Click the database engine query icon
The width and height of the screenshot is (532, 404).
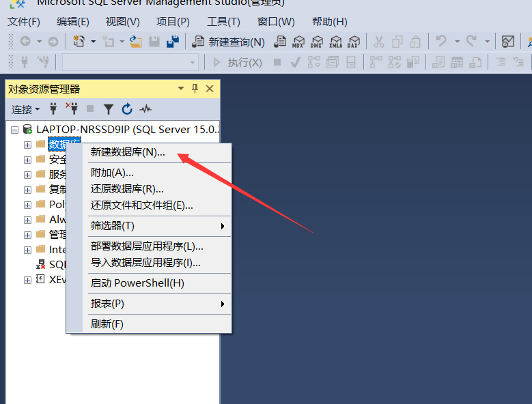(280, 42)
